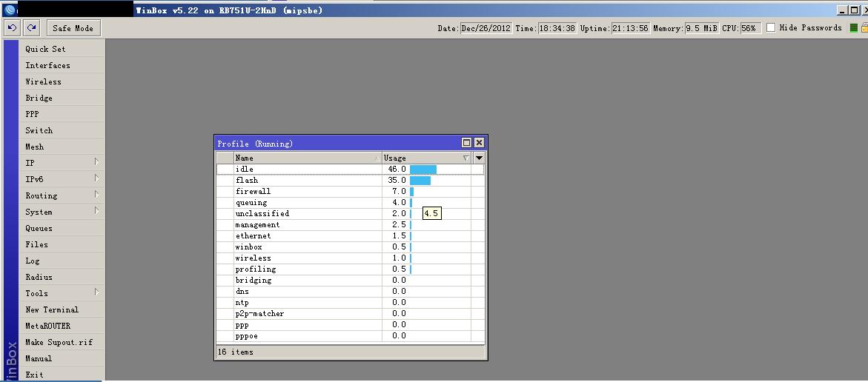Select the dns row
Screen dimensions: 868x382
point(351,292)
